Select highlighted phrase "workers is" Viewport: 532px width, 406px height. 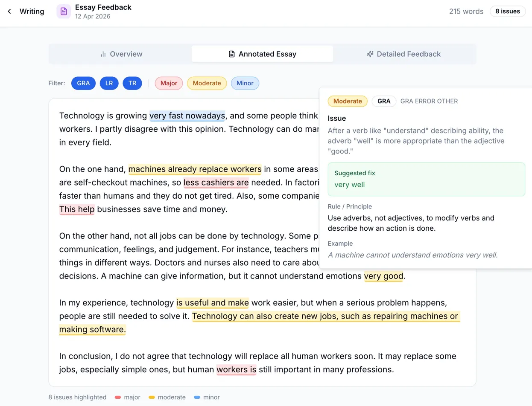[x=237, y=369]
